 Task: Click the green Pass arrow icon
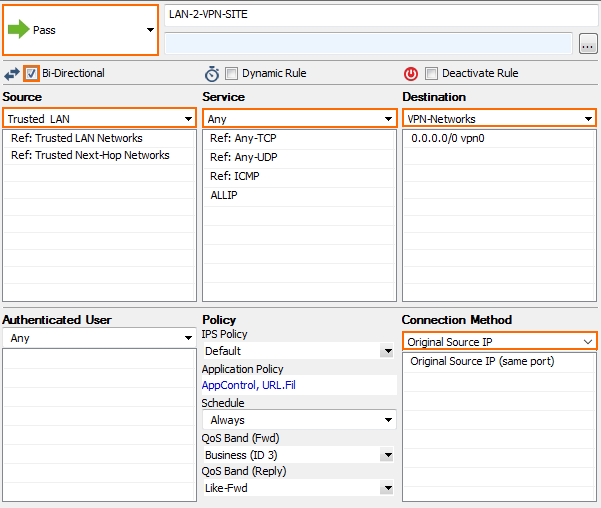(18, 30)
